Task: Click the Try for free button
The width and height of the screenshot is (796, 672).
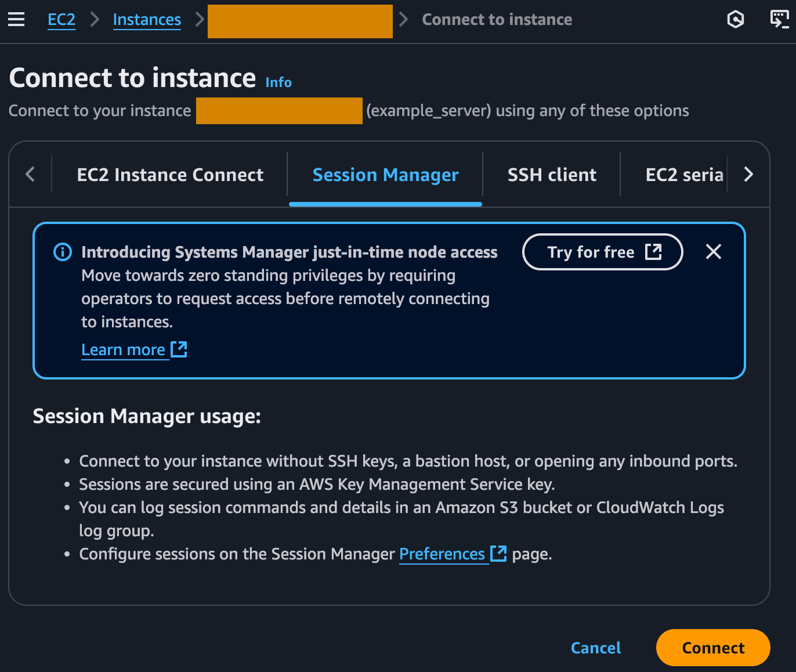Action: (x=603, y=252)
